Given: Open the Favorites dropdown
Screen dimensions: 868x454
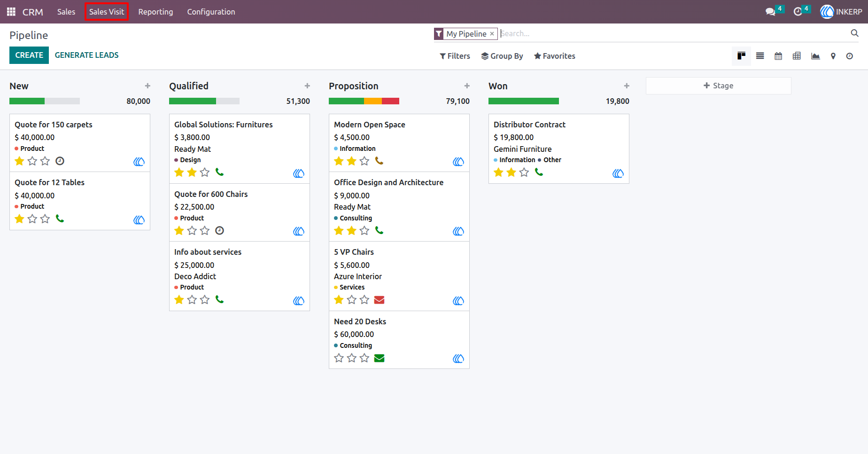Looking at the screenshot, I should (x=554, y=56).
